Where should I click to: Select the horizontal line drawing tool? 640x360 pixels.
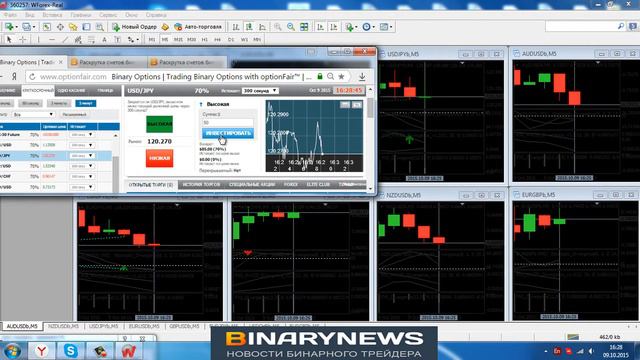click(x=52, y=40)
